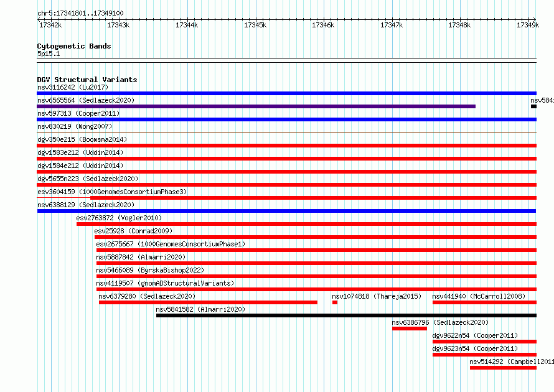Screen dimensions: 554x392
Task: Open nsv6565564 (Sedlazeck2020) variant label
Action: click(86, 100)
